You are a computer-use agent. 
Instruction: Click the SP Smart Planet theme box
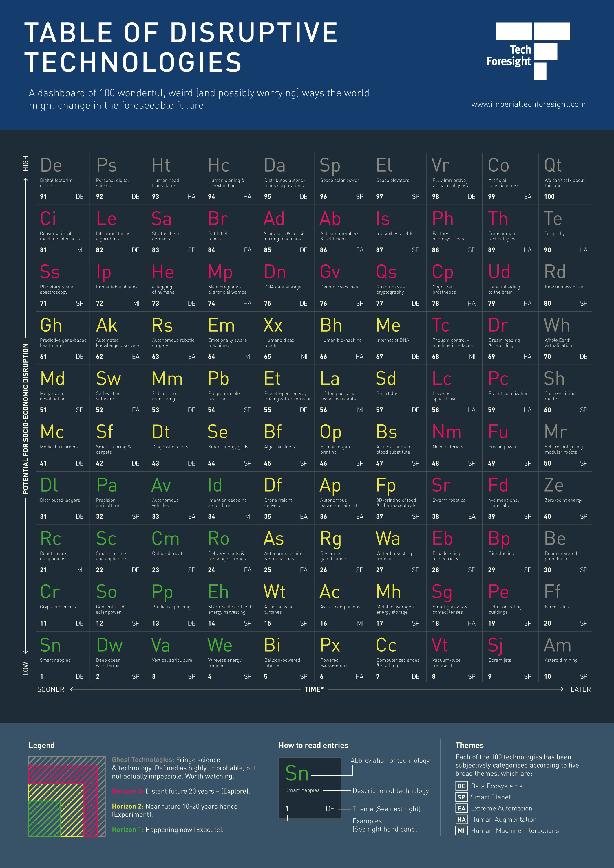(461, 797)
